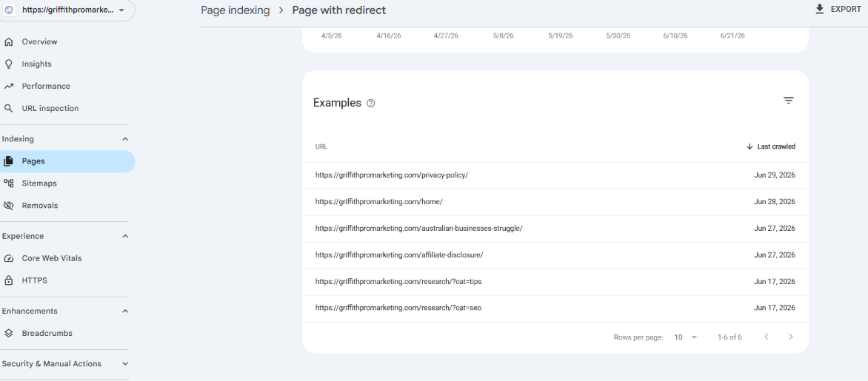Click the 6/21/26 chart axis date
Viewport: 868px width, 381px height.
pos(732,36)
